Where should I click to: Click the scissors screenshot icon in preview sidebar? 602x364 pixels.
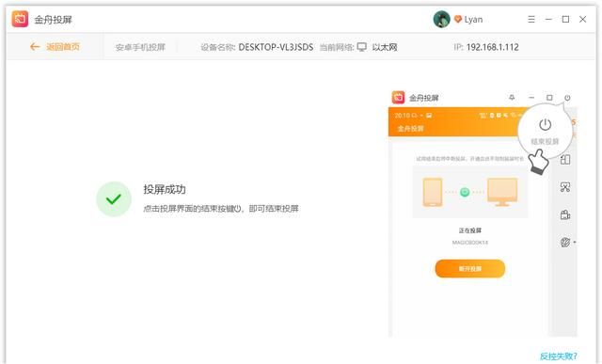565,187
